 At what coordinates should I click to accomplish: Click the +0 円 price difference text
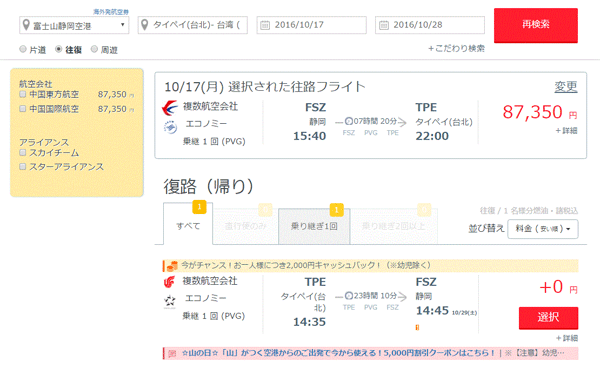click(558, 287)
